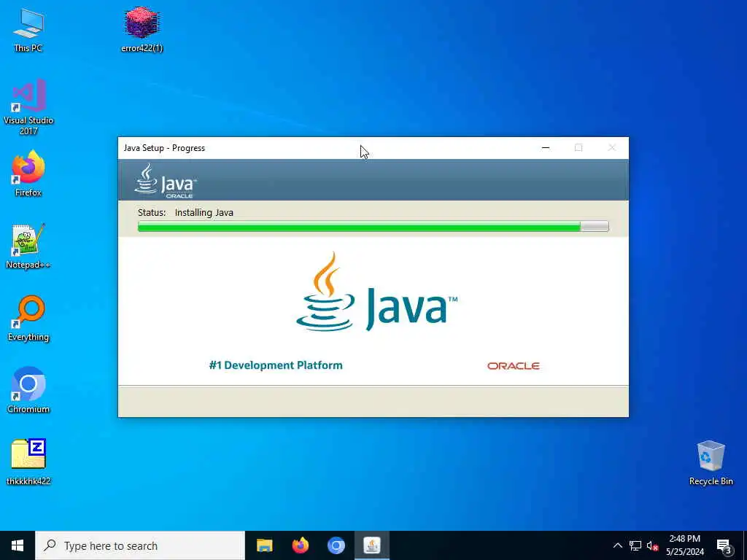Click the red ORACLE logo text
This screenshot has height=560, width=747.
(513, 366)
